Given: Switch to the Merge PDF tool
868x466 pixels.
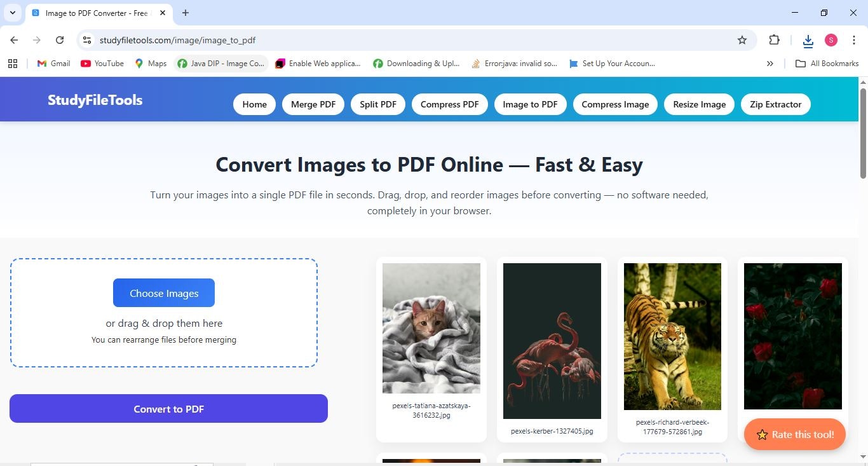Looking at the screenshot, I should click(x=313, y=104).
